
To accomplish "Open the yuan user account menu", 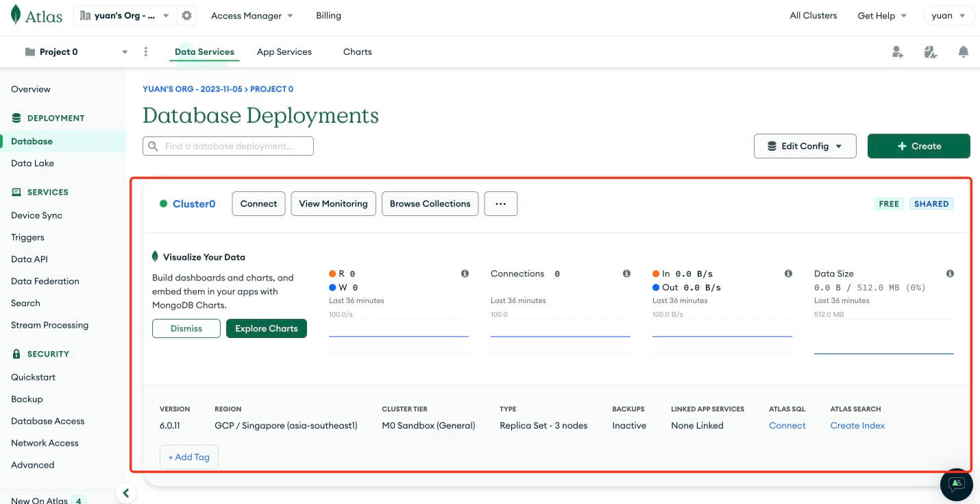I will tap(948, 16).
